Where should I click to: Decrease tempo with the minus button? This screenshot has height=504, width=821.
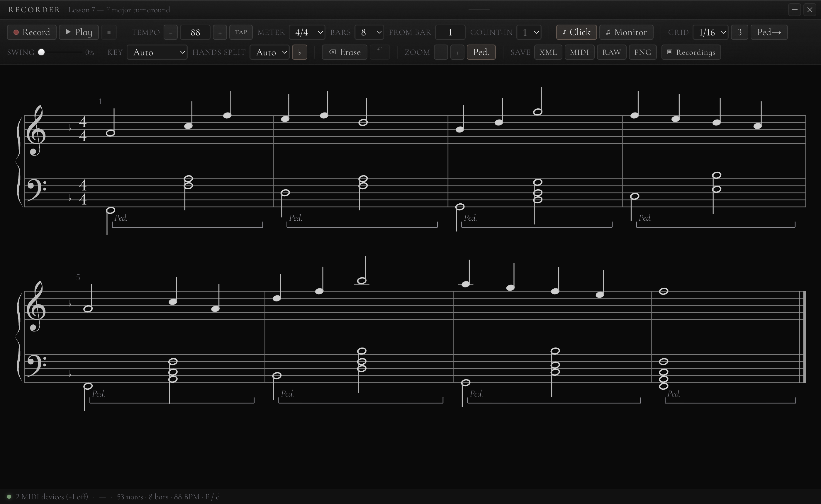170,32
